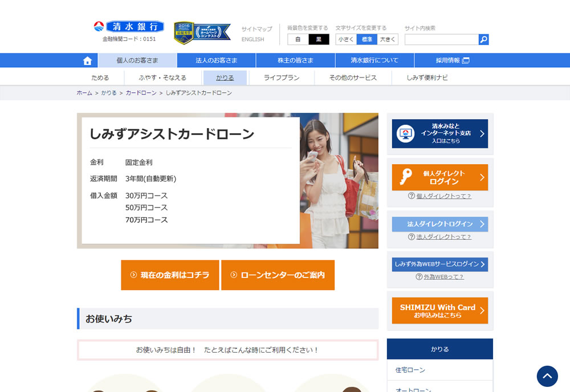Open the 法人ダイレクトって？ help link
This screenshot has width=570, height=392.
pyautogui.click(x=443, y=237)
